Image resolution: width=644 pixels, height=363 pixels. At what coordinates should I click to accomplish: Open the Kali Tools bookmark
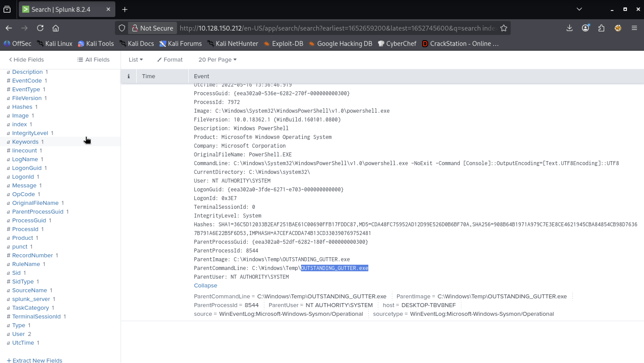click(96, 43)
